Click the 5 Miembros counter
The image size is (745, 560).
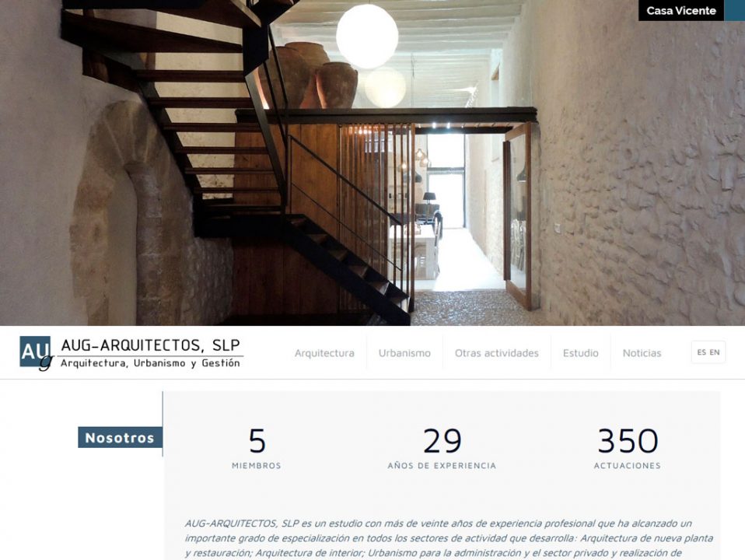point(257,448)
